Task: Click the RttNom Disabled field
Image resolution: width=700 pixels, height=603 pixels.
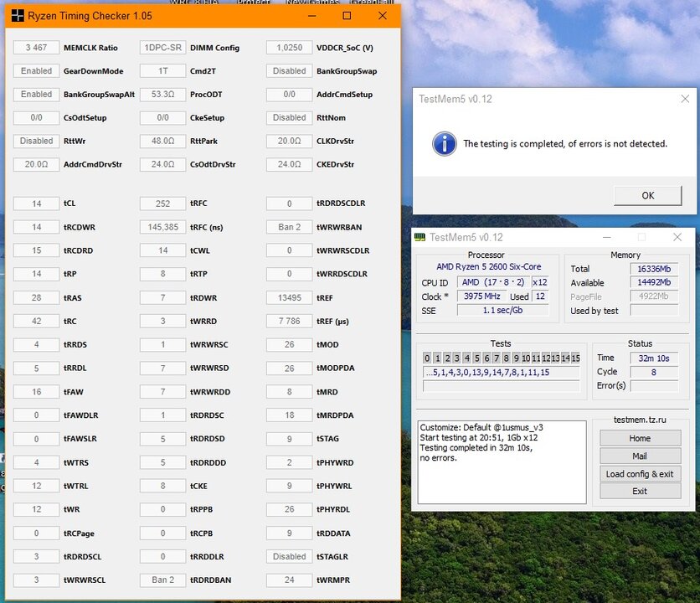Action: [289, 117]
